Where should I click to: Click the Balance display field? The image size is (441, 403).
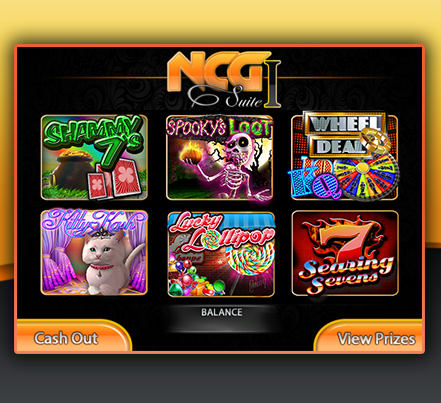[221, 319]
